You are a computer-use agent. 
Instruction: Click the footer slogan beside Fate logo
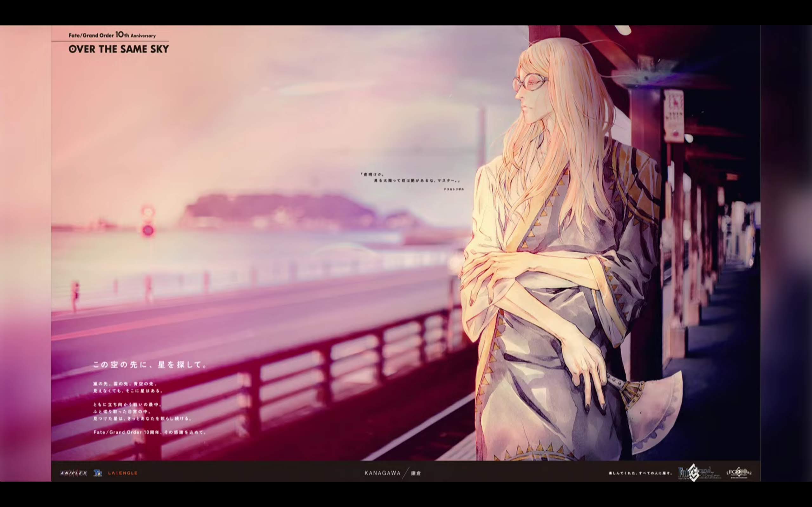pos(640,473)
